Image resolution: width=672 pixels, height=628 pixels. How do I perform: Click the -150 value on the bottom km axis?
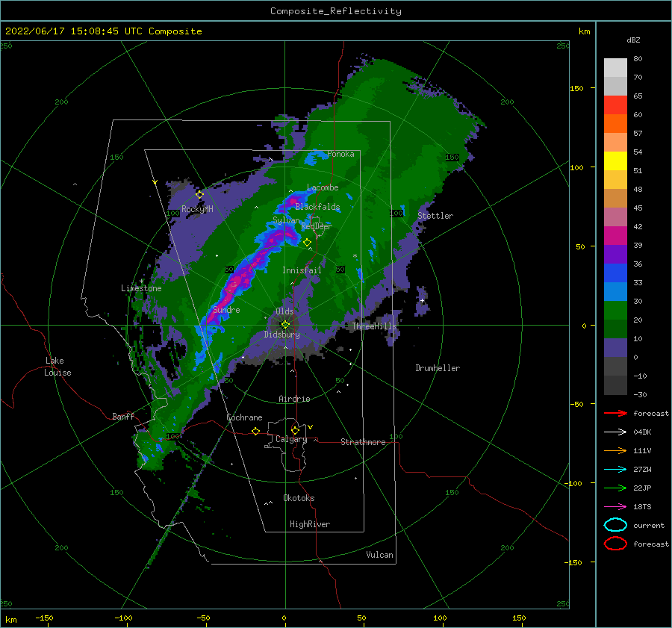(44, 618)
